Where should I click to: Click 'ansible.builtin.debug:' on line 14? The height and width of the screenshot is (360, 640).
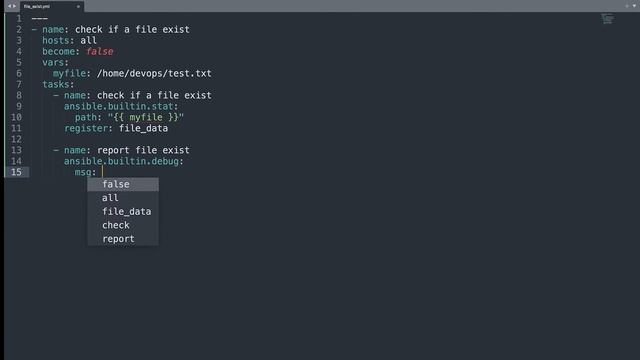click(x=124, y=161)
